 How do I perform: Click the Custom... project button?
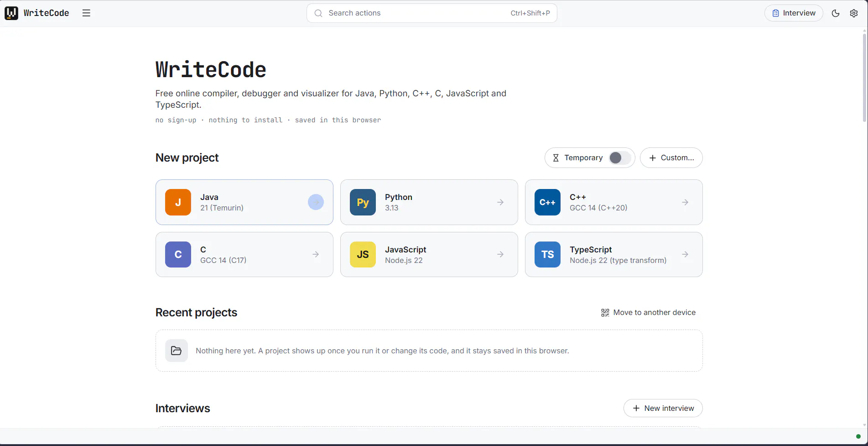pos(671,158)
